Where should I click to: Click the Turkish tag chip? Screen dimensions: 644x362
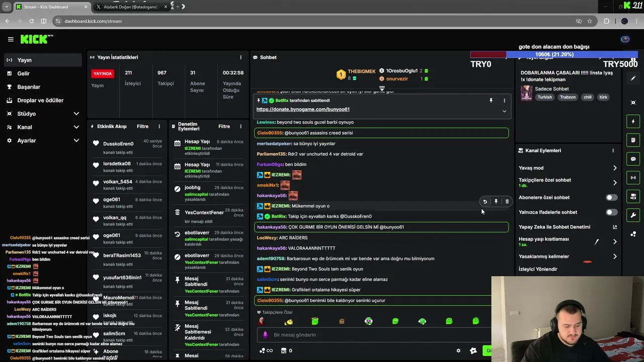tap(544, 97)
